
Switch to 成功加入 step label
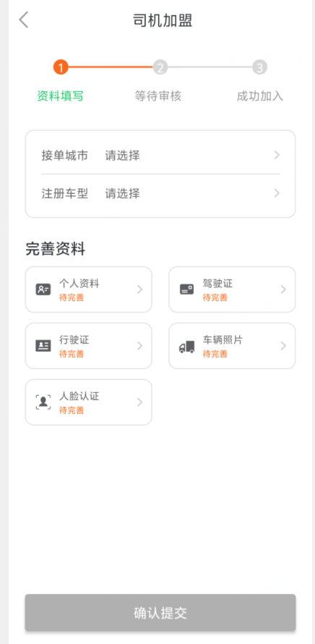pos(259,96)
